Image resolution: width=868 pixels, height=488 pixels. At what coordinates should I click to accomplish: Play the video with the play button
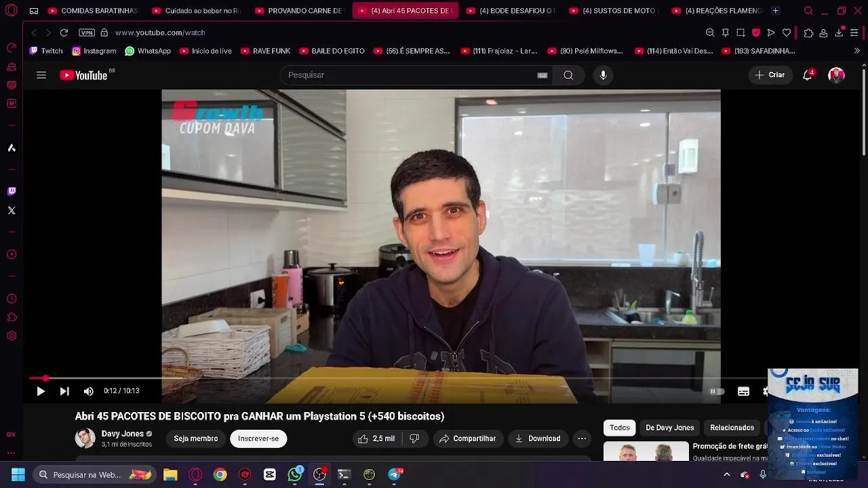pos(41,391)
